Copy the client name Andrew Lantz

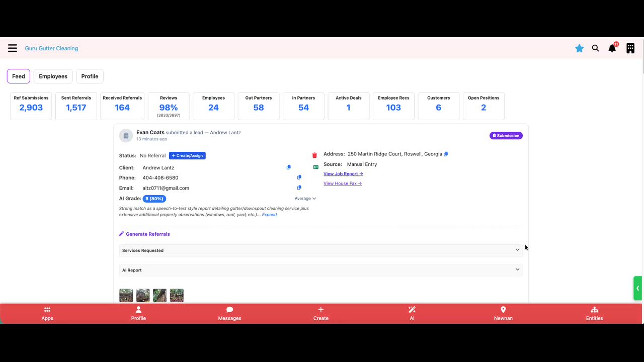pos(289,167)
